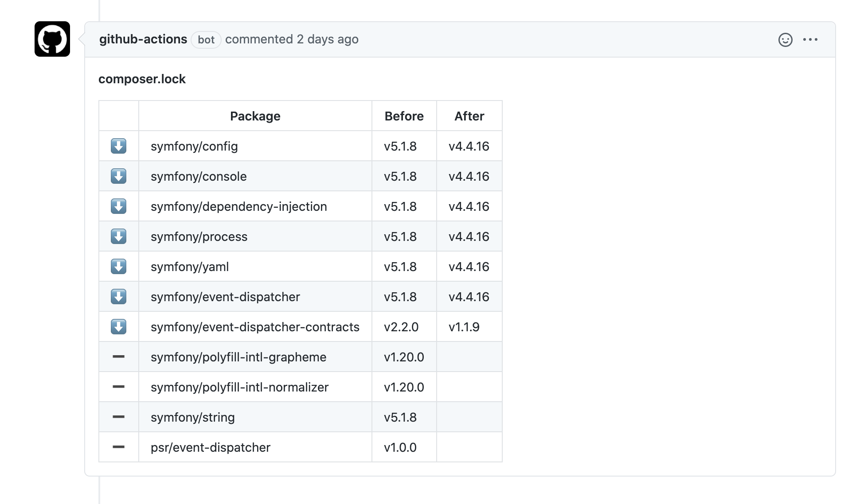Image resolution: width=860 pixels, height=504 pixels.
Task: Click downgrade arrow for event-dispatcher-contracts row
Action: pos(118,327)
